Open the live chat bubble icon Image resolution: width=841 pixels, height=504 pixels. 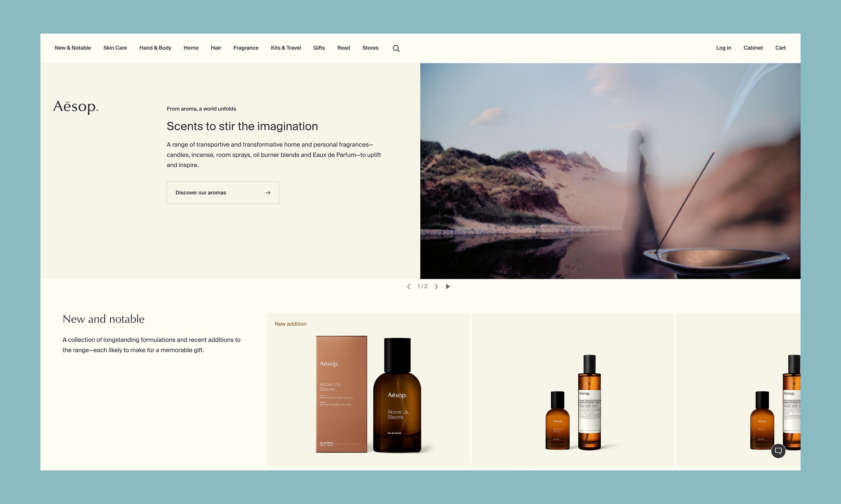[778, 451]
